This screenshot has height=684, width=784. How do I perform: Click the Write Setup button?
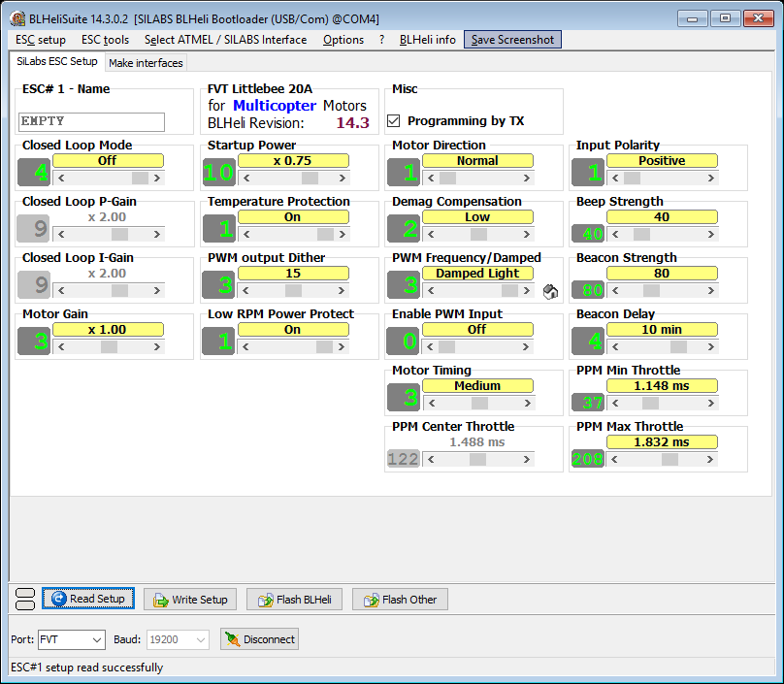[190, 599]
